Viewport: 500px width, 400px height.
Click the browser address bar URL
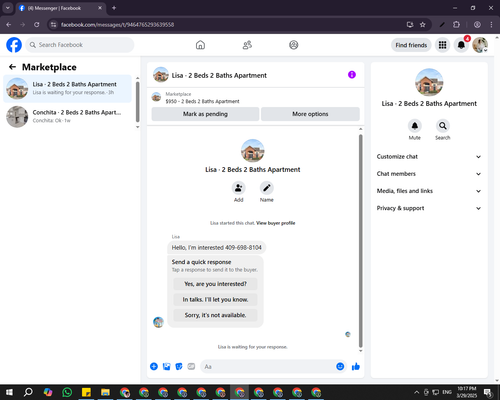(x=117, y=25)
